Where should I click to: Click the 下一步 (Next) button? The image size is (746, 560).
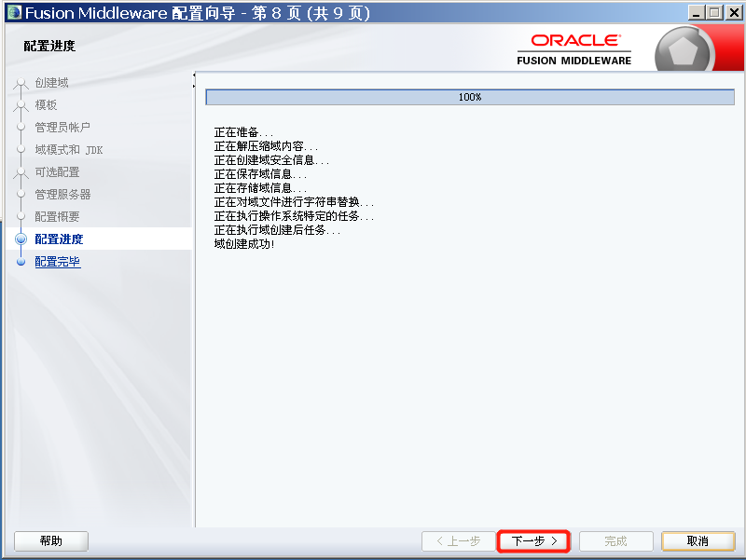pyautogui.click(x=533, y=541)
